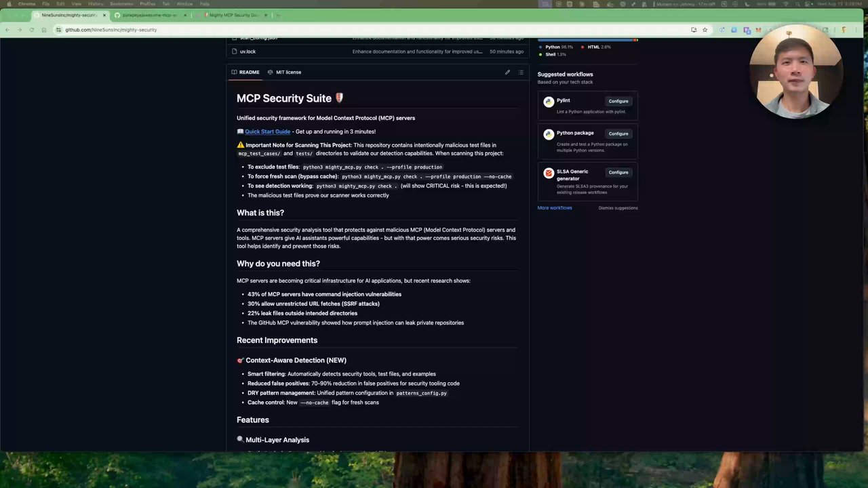This screenshot has width=868, height=488.
Task: Open the uv.lock commit message link
Action: (x=417, y=52)
